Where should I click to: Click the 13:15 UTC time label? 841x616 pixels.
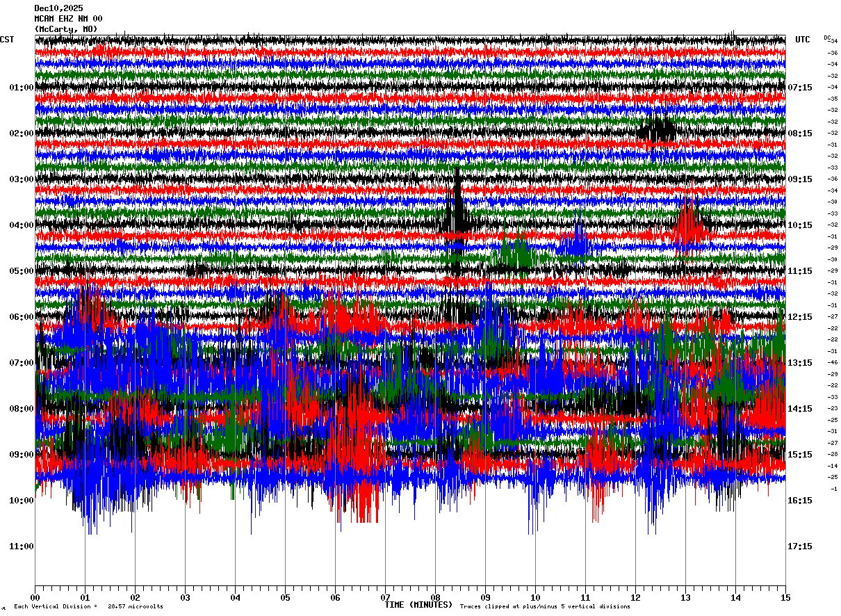[x=800, y=363]
